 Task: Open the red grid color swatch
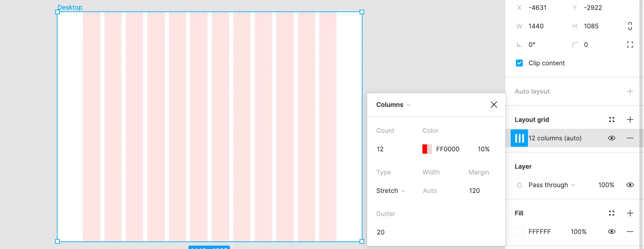pos(427,149)
